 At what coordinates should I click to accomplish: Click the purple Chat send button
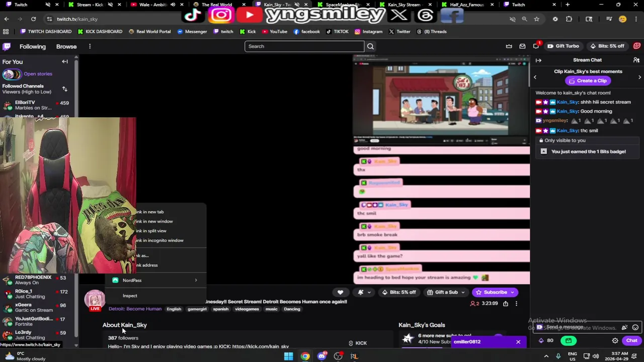coord(631,340)
